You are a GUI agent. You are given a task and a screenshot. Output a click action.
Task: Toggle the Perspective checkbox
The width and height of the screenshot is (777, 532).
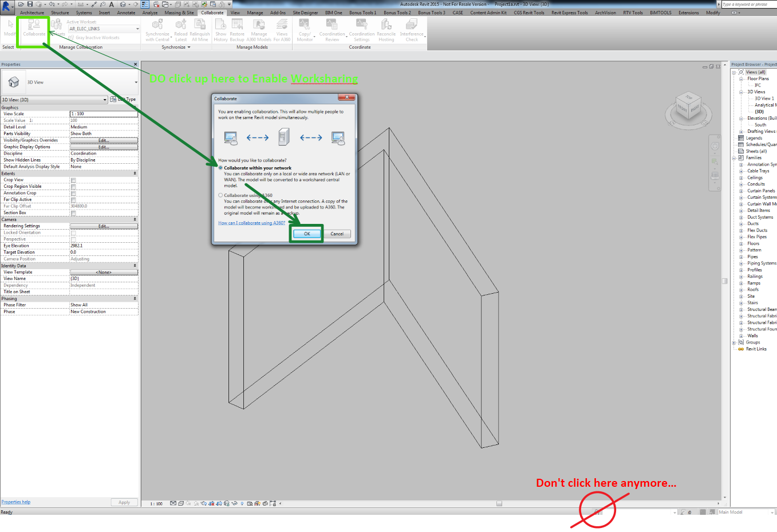pos(73,239)
